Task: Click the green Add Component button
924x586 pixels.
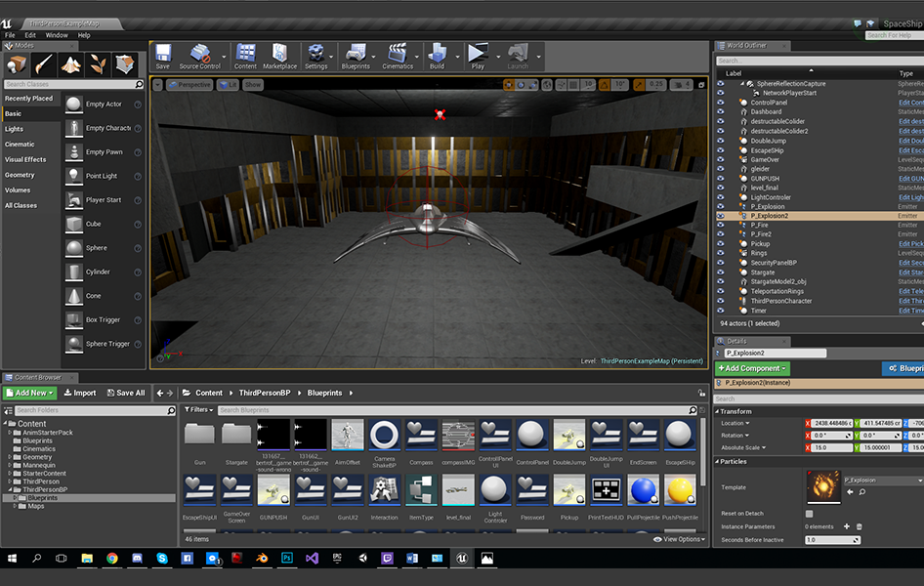Action: [x=752, y=368]
